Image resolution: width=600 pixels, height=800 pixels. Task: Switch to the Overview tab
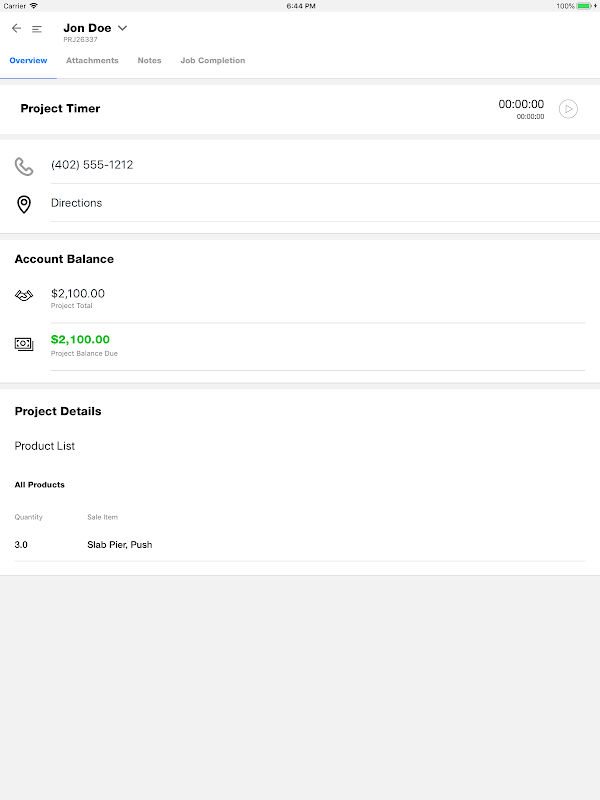(x=28, y=61)
